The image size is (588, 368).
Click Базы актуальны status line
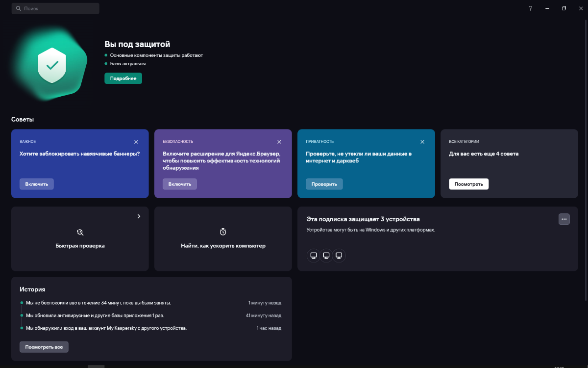pyautogui.click(x=128, y=64)
